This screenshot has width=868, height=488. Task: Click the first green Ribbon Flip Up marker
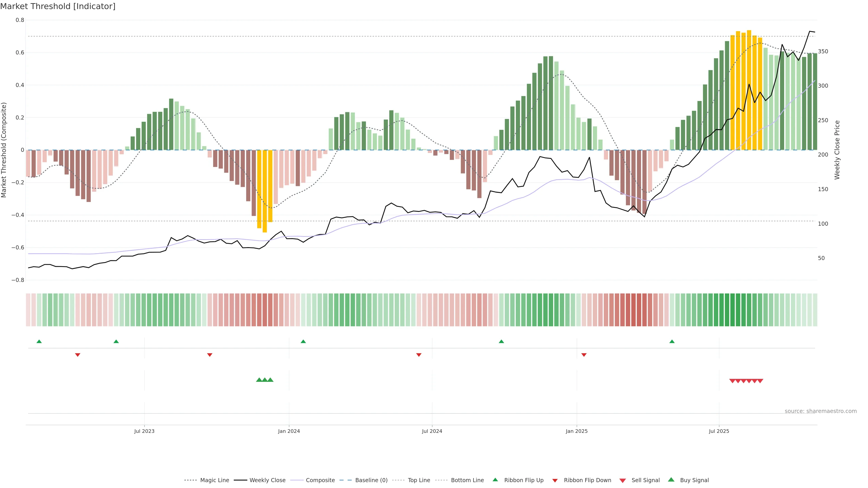[39, 342]
